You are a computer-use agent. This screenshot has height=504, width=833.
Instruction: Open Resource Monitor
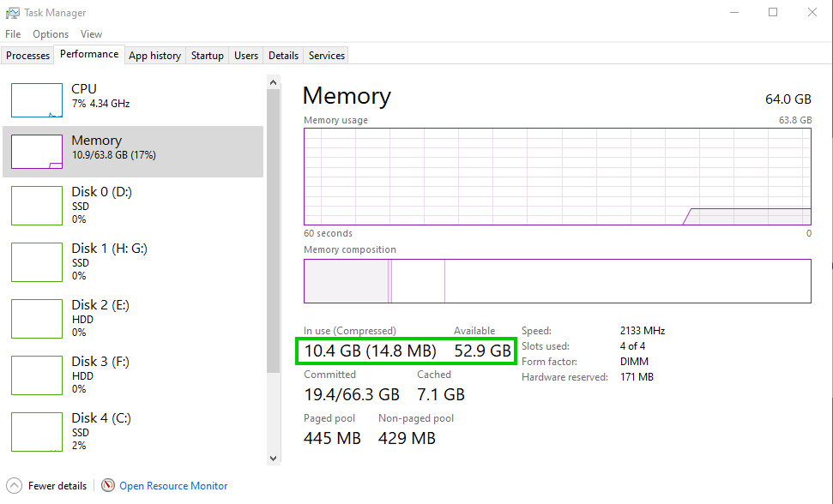(172, 485)
